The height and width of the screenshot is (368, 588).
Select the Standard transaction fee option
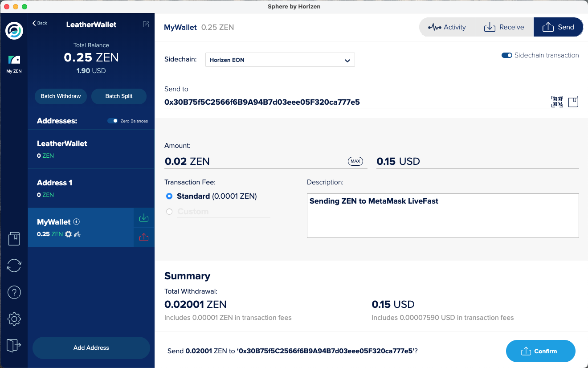pyautogui.click(x=169, y=196)
